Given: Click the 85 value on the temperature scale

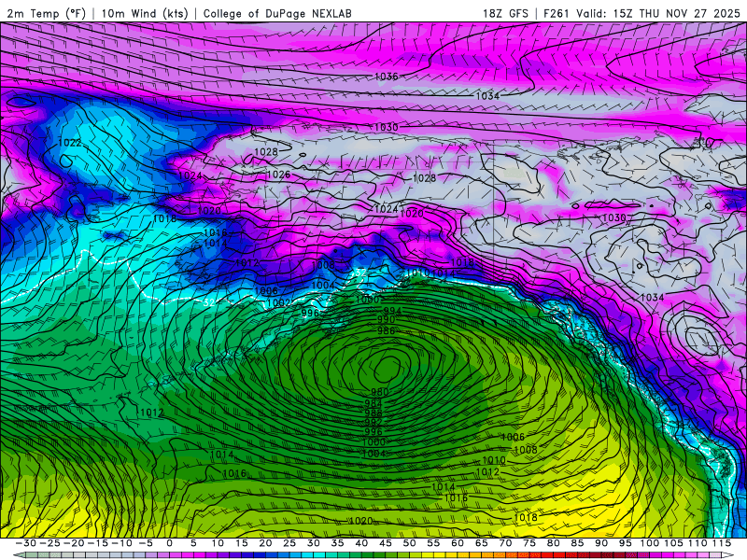Looking at the screenshot, I should pos(577,543).
